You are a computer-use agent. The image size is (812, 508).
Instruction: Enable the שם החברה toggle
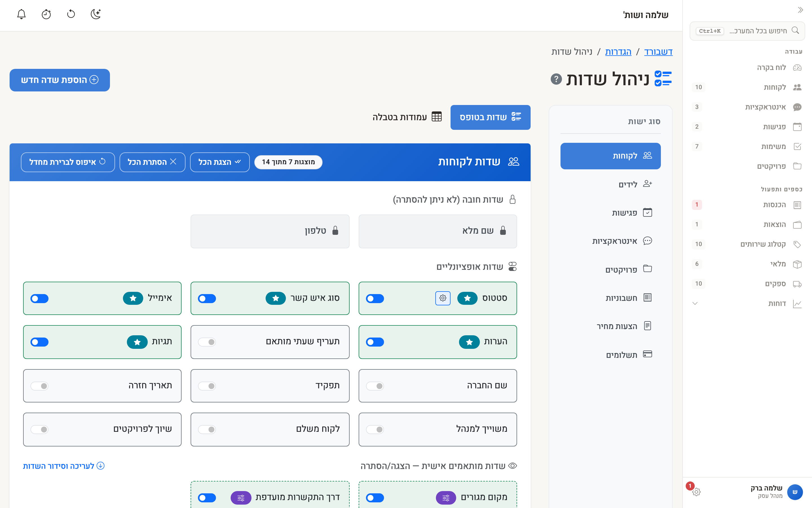point(375,386)
